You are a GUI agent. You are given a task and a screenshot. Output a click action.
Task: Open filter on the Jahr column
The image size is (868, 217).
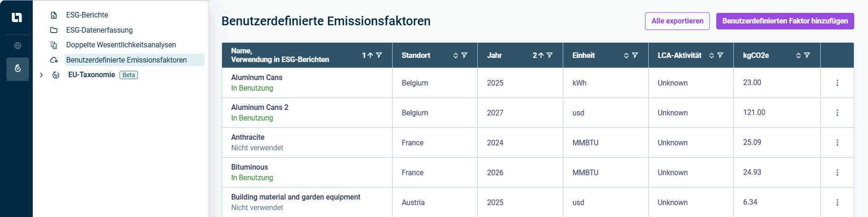point(549,55)
